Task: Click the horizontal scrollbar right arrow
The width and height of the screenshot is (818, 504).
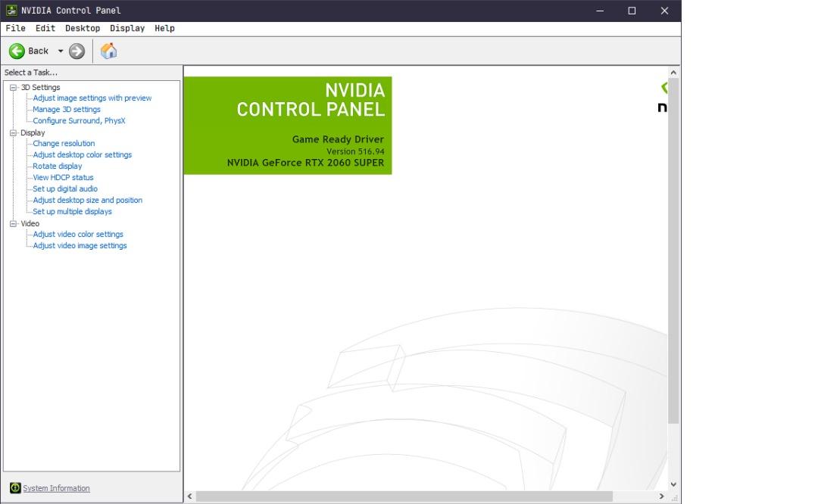Action: click(x=661, y=496)
